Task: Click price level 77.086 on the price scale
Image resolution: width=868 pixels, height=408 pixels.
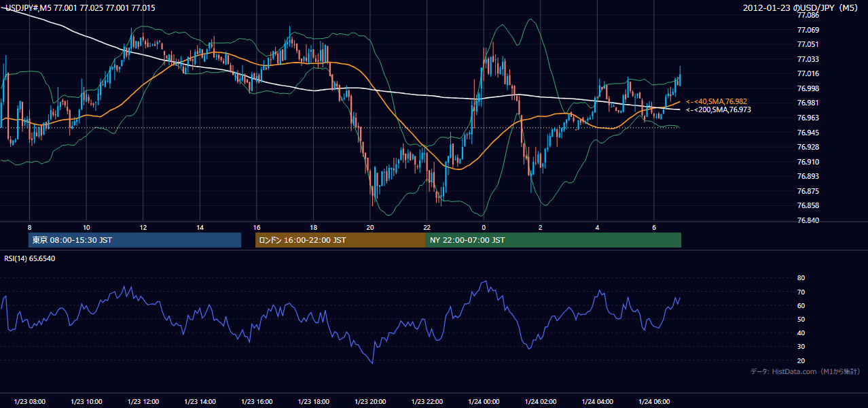Action: (808, 15)
